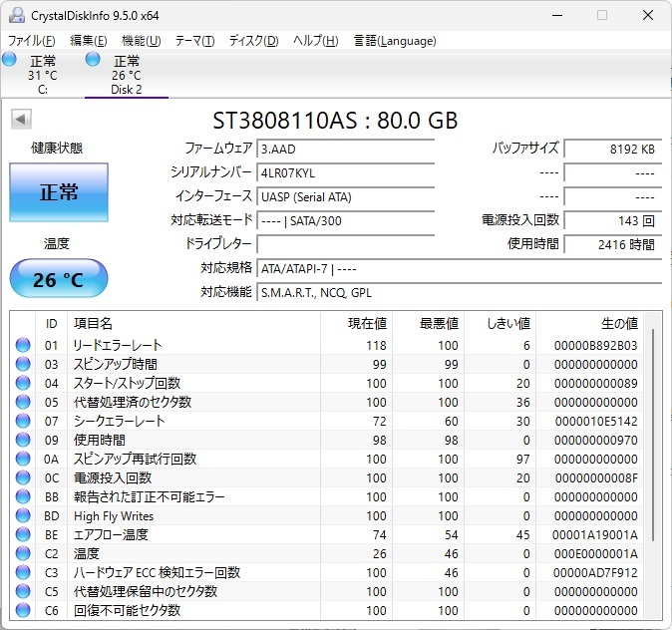The image size is (672, 630).
Task: Click the しきい値 column header
Action: tap(501, 323)
